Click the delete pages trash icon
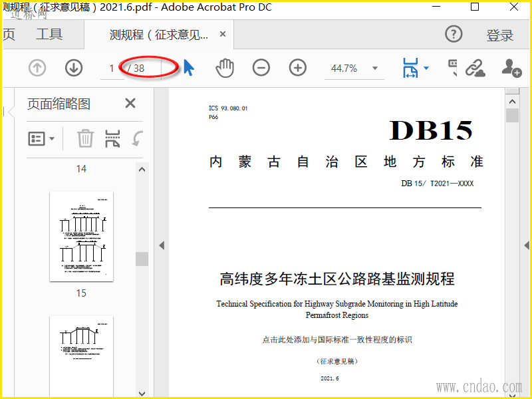The height and width of the screenshot is (399, 532). pos(85,138)
